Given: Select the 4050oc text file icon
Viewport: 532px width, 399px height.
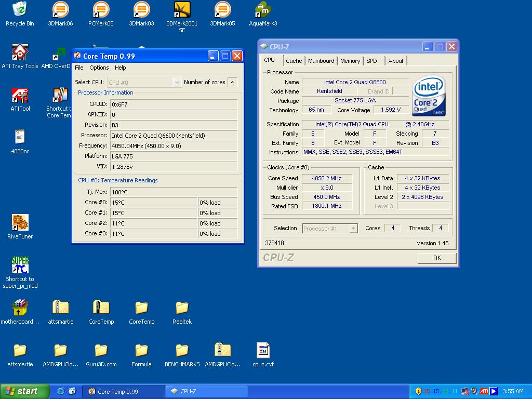Looking at the screenshot, I should click(x=20, y=142).
